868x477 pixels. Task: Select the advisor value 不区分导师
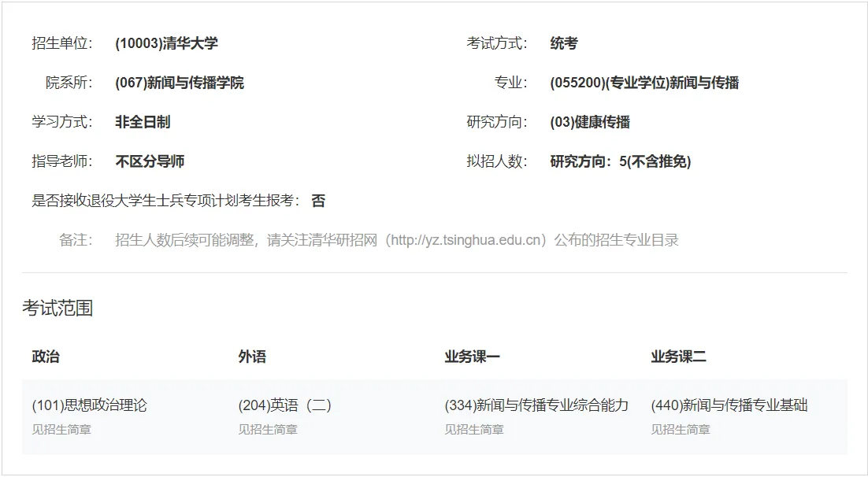pyautogui.click(x=150, y=161)
